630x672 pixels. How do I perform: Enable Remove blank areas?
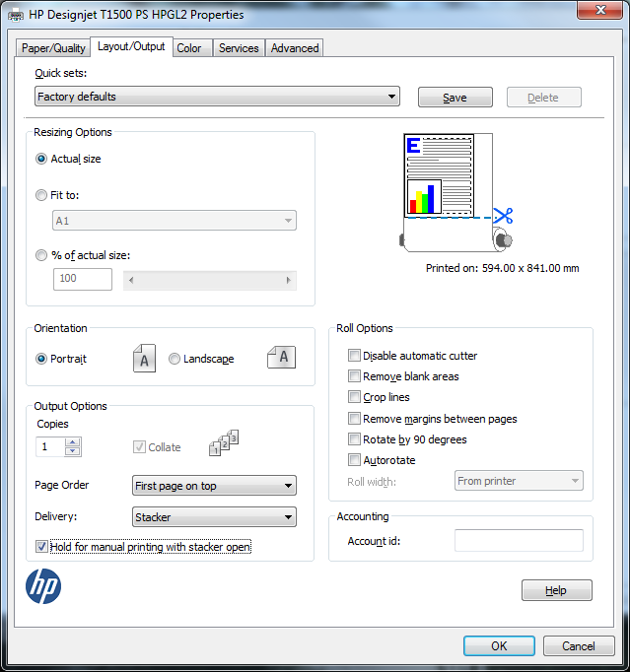click(354, 375)
